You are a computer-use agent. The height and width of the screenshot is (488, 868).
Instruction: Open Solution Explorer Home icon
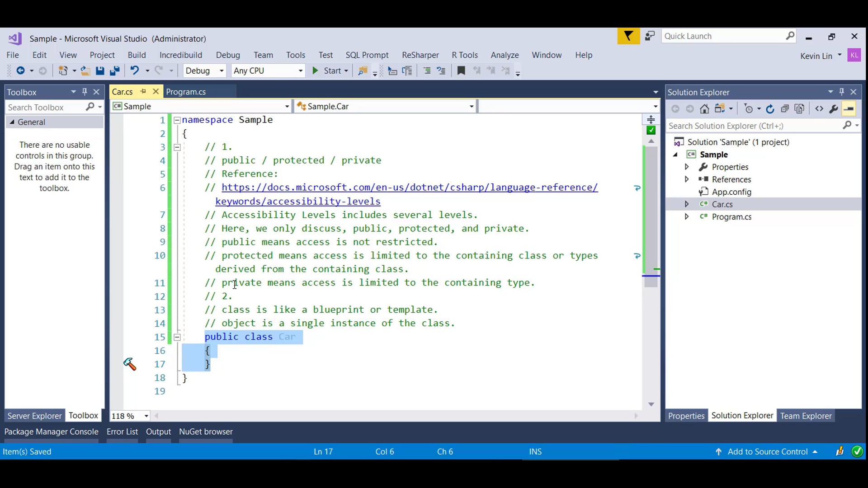pyautogui.click(x=704, y=109)
